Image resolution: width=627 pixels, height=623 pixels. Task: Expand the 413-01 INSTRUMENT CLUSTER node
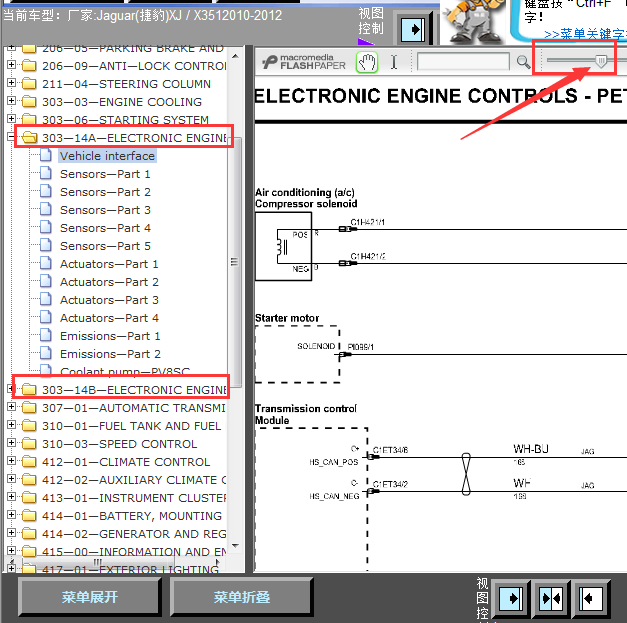click(x=11, y=497)
